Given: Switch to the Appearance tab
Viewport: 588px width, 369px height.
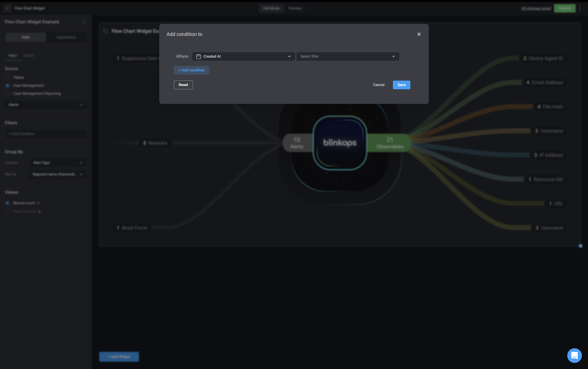Looking at the screenshot, I should tap(66, 37).
